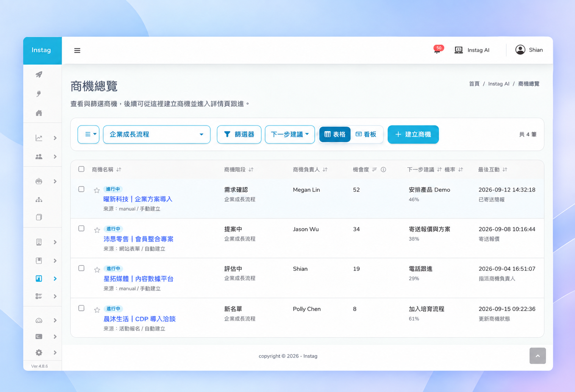This screenshot has width=575, height=392.
Task: Tick the select-all checkbox in table header
Action: [81, 169]
